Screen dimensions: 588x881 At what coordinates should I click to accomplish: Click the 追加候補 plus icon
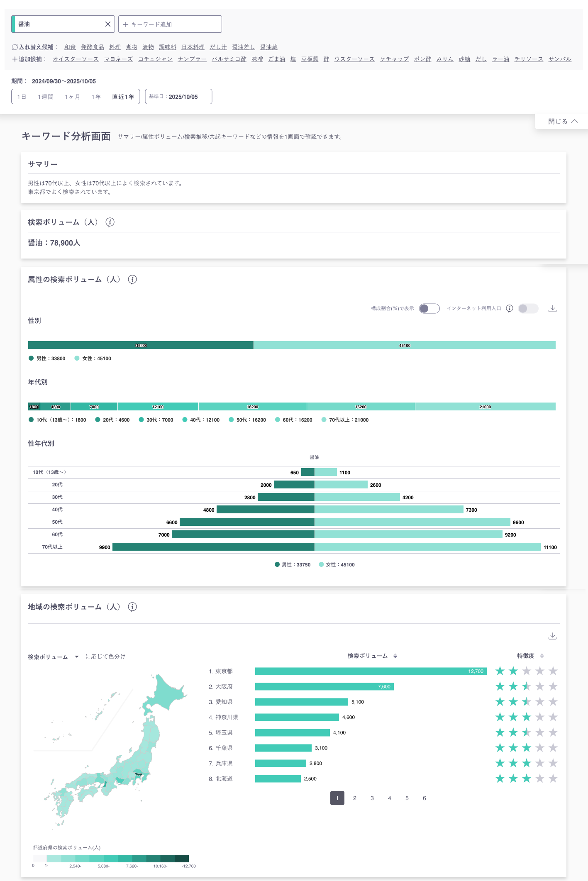(x=15, y=59)
